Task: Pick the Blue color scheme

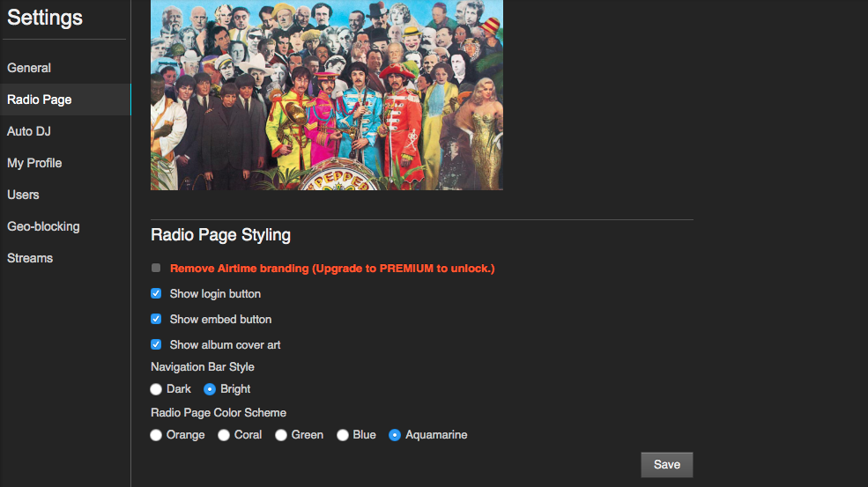Action: pyautogui.click(x=343, y=435)
